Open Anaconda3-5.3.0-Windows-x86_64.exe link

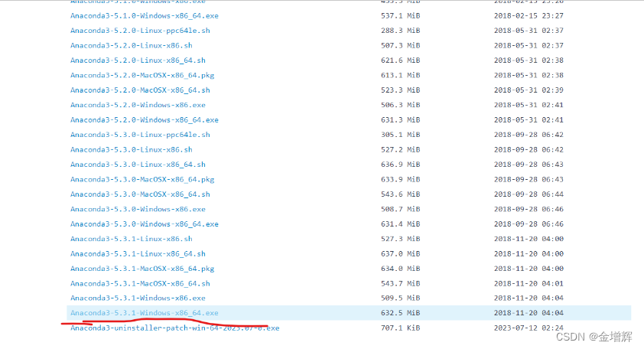(x=144, y=224)
